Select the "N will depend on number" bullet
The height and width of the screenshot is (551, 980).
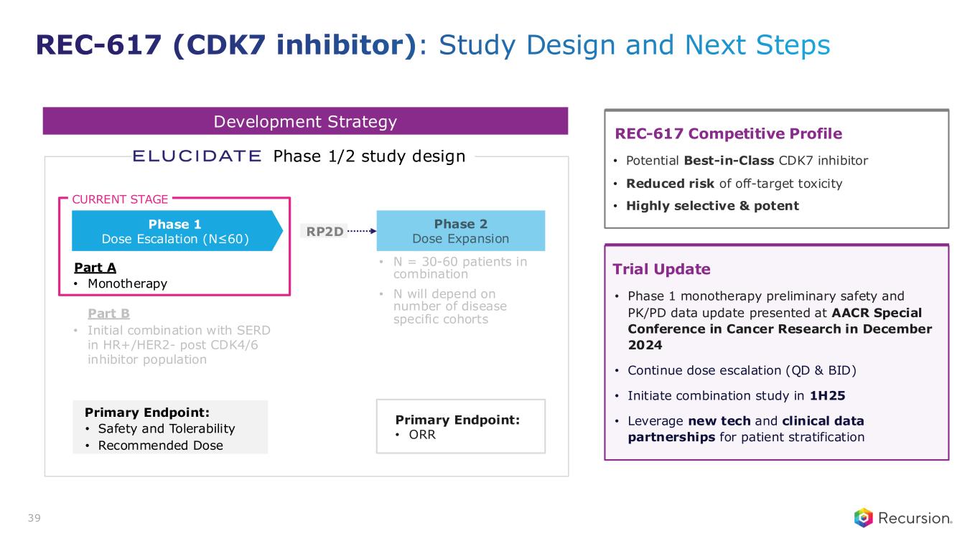(450, 306)
